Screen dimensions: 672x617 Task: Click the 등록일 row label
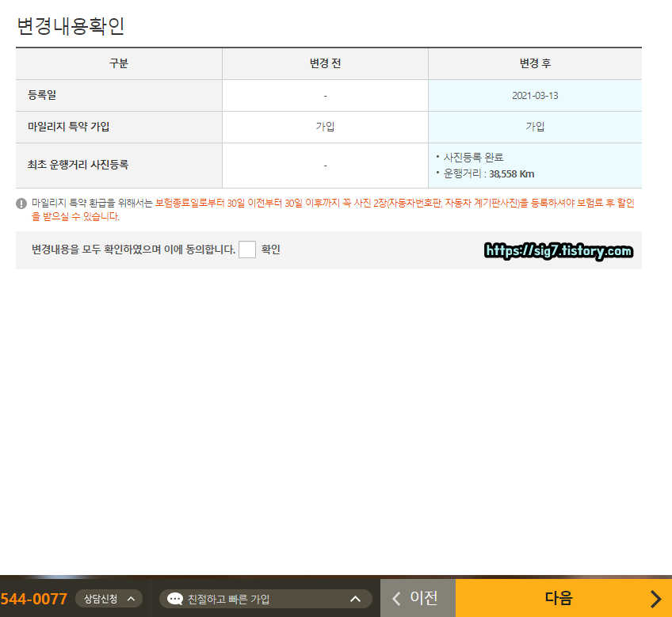(42, 95)
